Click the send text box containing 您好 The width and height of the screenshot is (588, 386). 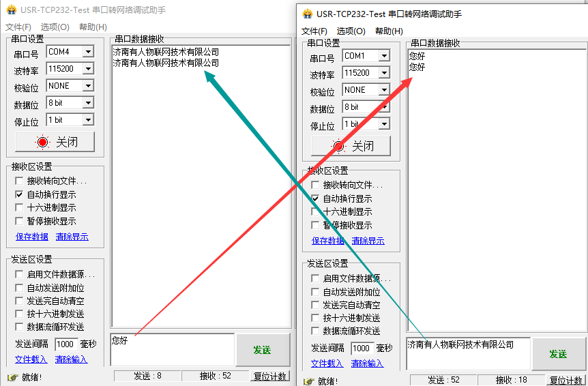pos(173,350)
